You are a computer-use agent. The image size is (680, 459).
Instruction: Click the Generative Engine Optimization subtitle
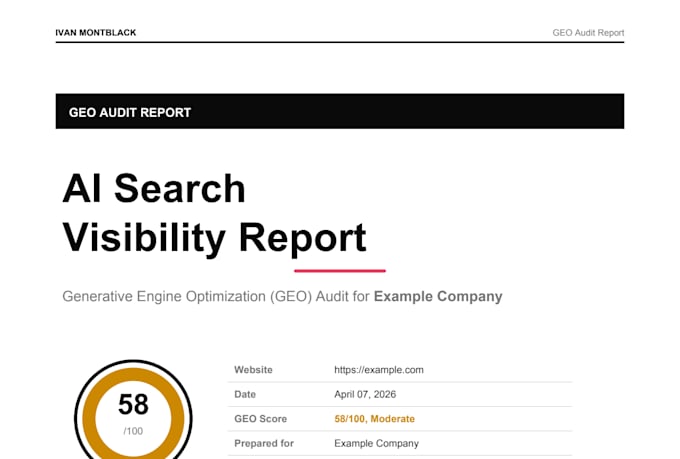[x=282, y=296]
